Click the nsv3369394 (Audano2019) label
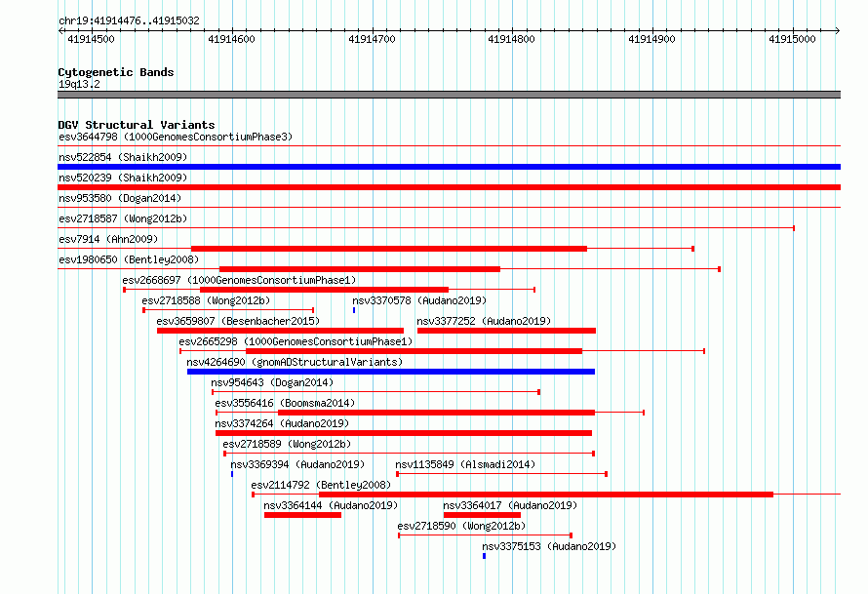Image resolution: width=868 pixels, height=594 pixels. [x=297, y=464]
